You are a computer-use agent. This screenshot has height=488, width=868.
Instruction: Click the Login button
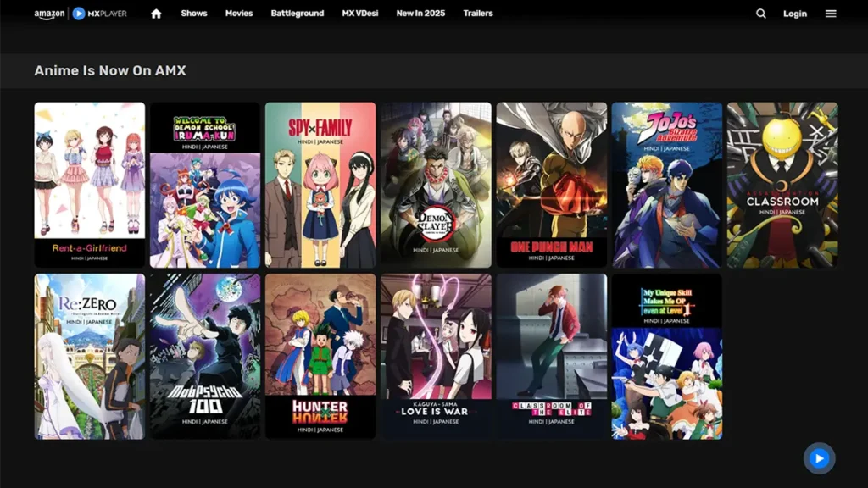coord(795,14)
